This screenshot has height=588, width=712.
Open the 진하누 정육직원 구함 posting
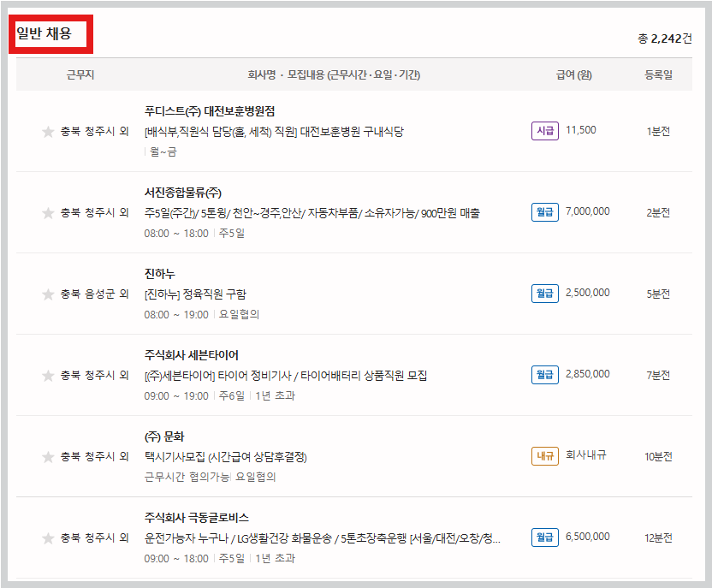(x=195, y=294)
